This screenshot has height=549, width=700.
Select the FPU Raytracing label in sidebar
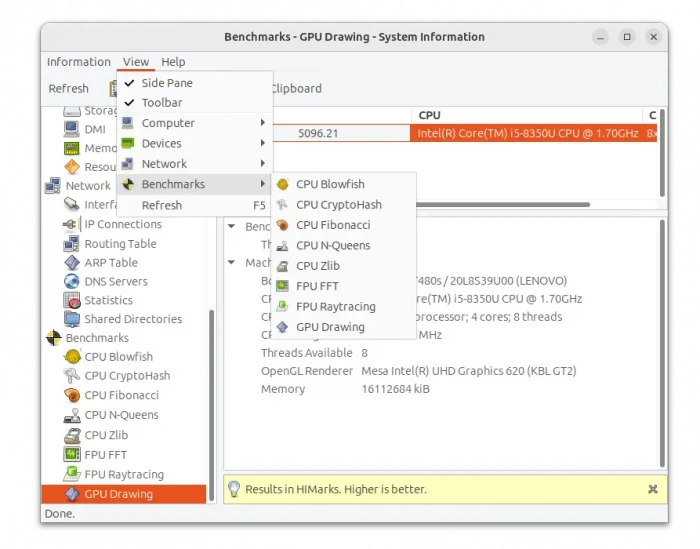click(x=124, y=474)
